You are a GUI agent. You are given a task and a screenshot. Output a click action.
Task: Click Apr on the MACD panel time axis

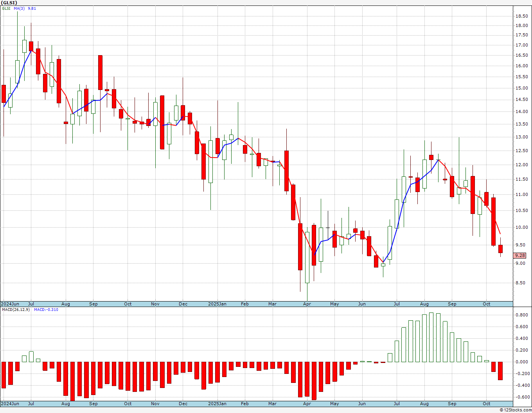pos(307,404)
